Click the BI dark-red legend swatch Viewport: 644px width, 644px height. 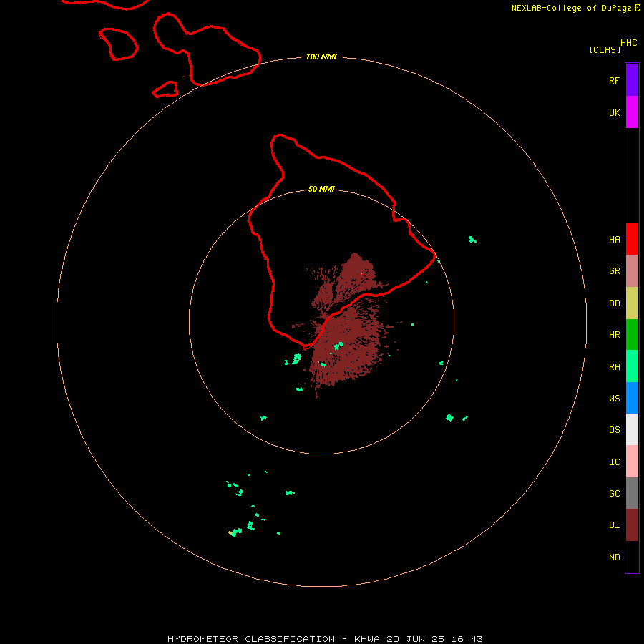point(632,525)
